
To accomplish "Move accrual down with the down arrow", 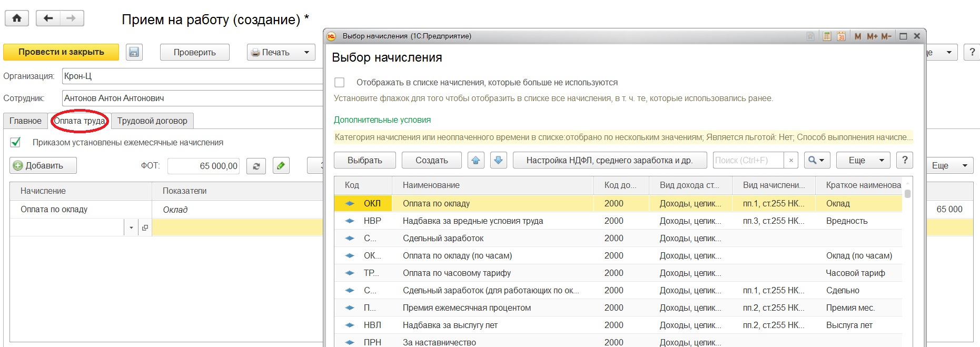I will point(499,160).
